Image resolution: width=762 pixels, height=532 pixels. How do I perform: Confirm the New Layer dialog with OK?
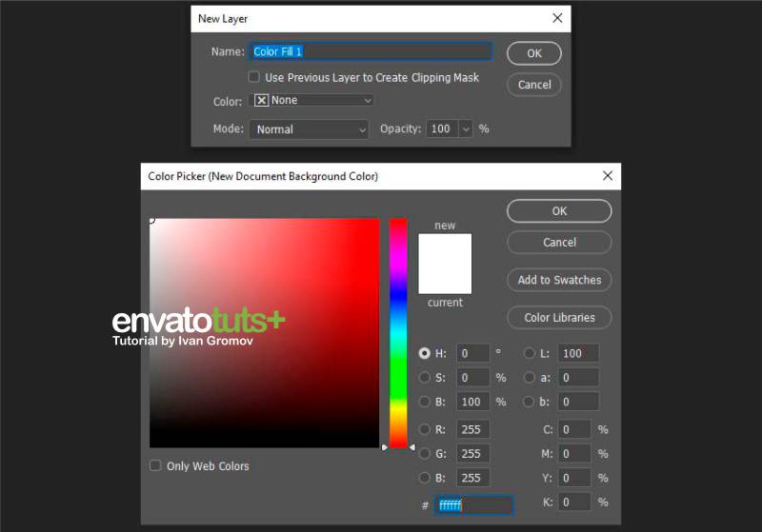tap(534, 53)
